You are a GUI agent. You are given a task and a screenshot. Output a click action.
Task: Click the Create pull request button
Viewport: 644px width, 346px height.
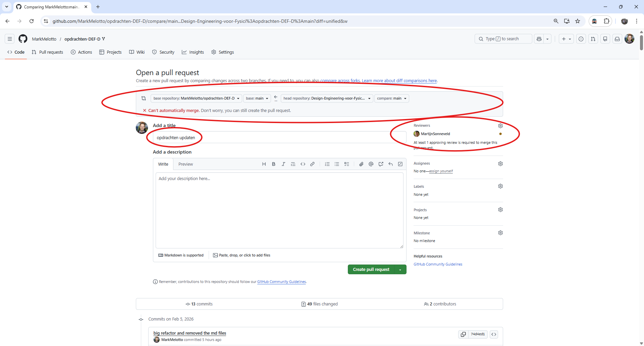(371, 269)
